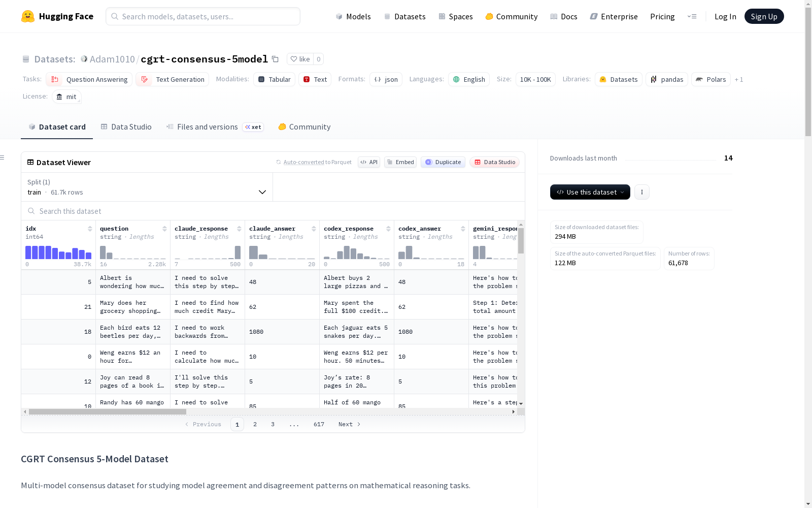
Task: Click the Sign Up button
Action: click(x=764, y=16)
